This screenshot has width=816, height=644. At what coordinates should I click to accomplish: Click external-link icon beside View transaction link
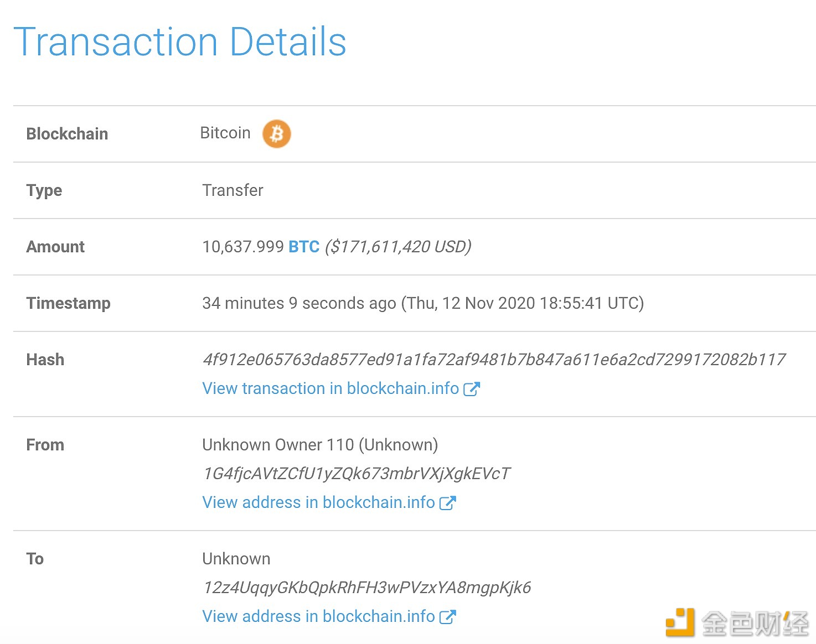pos(472,389)
